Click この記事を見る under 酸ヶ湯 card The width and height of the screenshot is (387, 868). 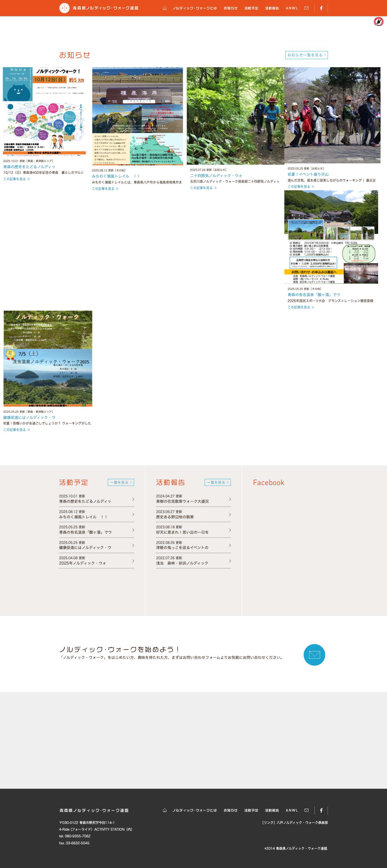coord(301,307)
